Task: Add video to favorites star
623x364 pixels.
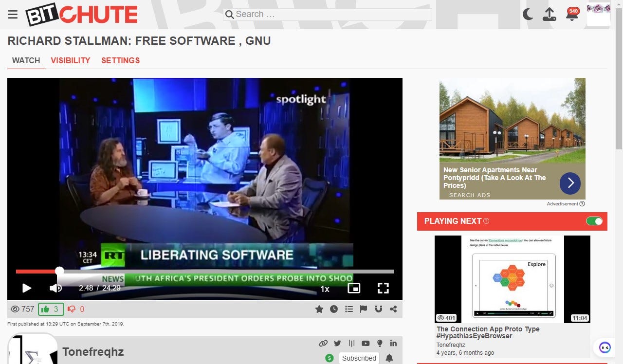Action: tap(319, 309)
